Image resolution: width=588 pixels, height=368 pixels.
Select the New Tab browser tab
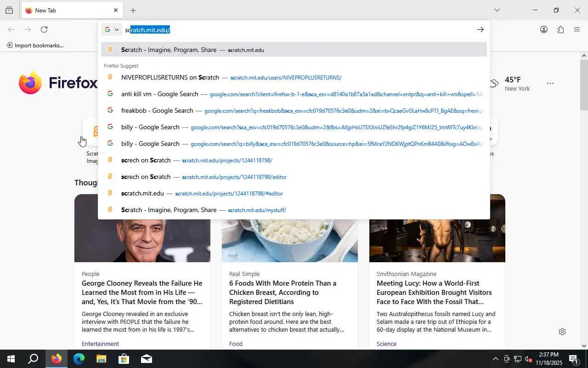(72, 10)
